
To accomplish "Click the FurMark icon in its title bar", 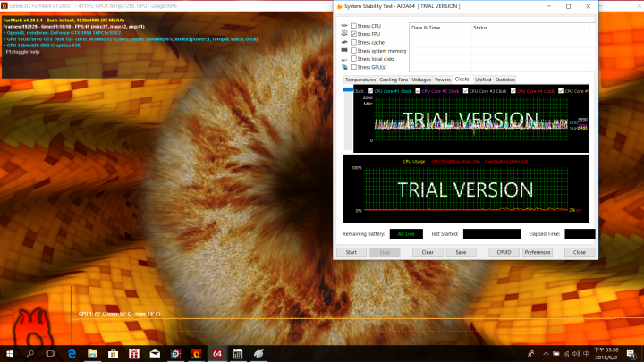I will [x=4, y=5].
